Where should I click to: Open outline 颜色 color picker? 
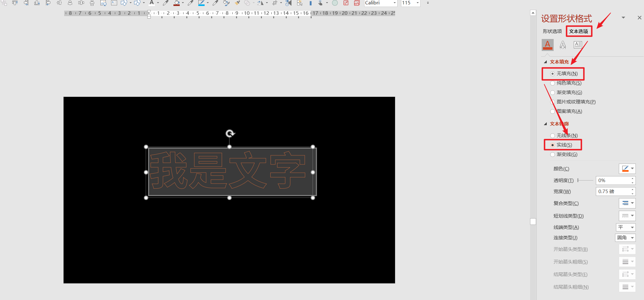pyautogui.click(x=627, y=169)
